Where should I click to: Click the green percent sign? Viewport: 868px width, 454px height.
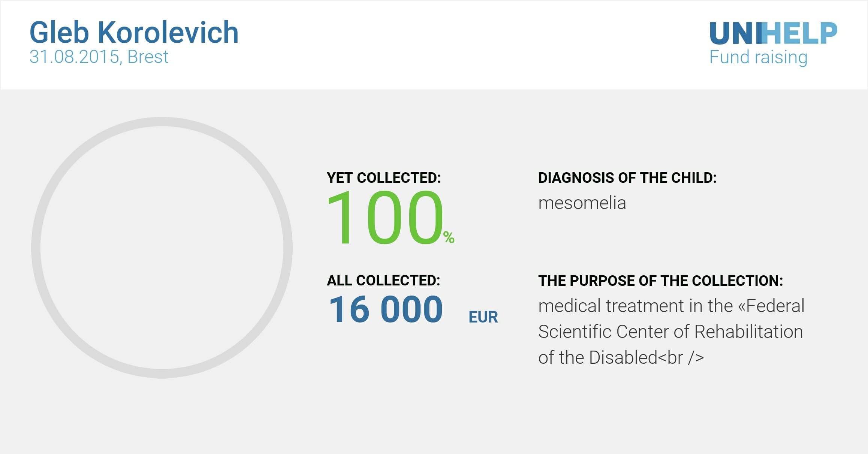(x=449, y=237)
